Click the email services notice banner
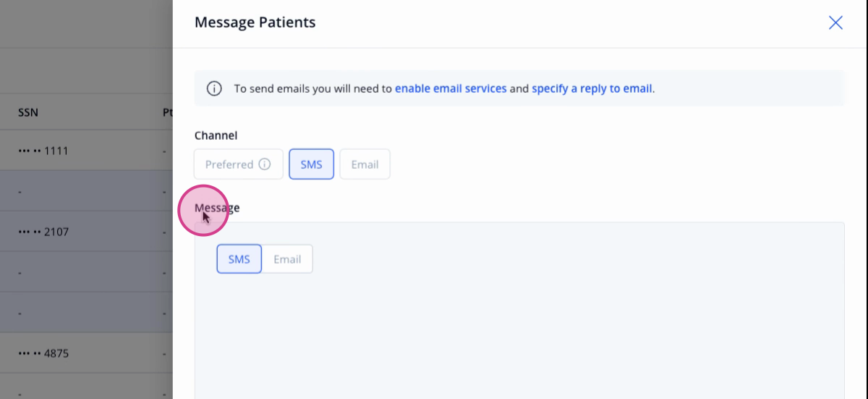The width and height of the screenshot is (868, 399). [519, 88]
